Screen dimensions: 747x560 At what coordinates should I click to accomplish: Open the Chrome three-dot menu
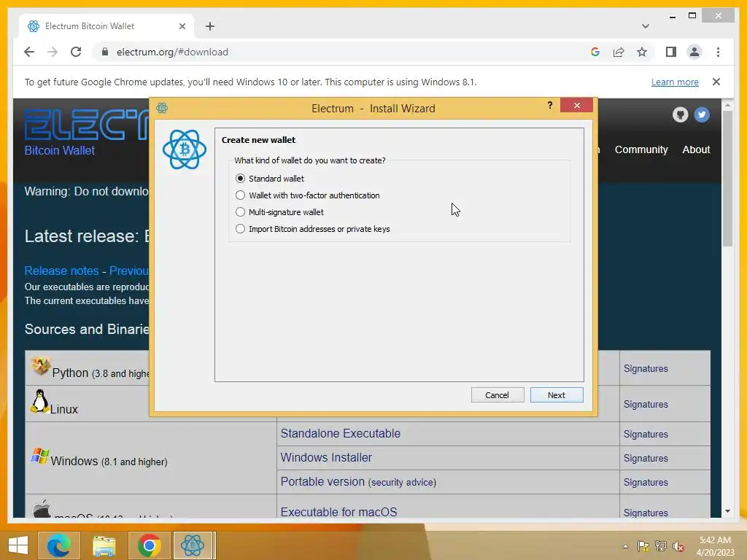pyautogui.click(x=718, y=52)
